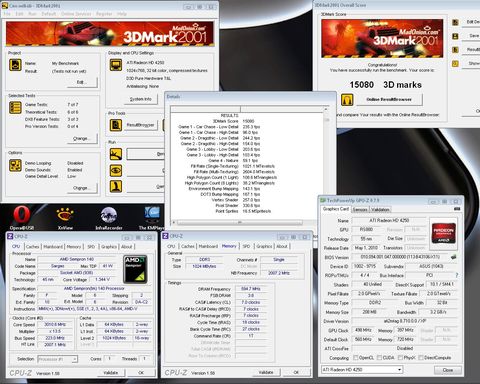Click the BIOS save chip icon in GPU-Z
Image resolution: width=480 pixels, height=384 pixels.
coord(454,257)
